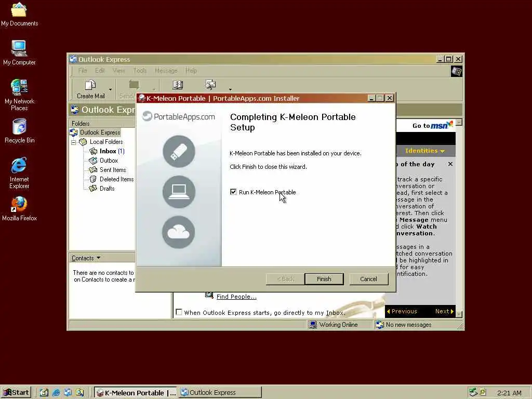Click the fourth quick launch search icon
Screen dimensions: 532x399
(x=79, y=393)
